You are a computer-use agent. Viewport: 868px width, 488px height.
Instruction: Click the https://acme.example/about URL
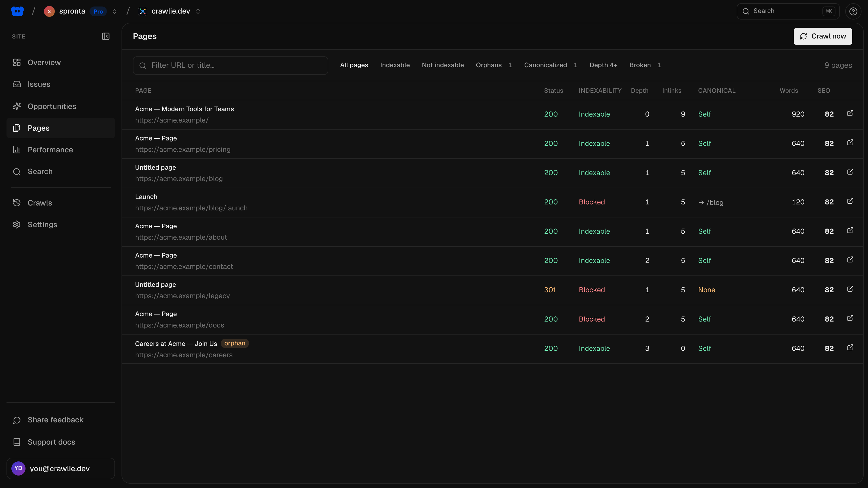(181, 237)
